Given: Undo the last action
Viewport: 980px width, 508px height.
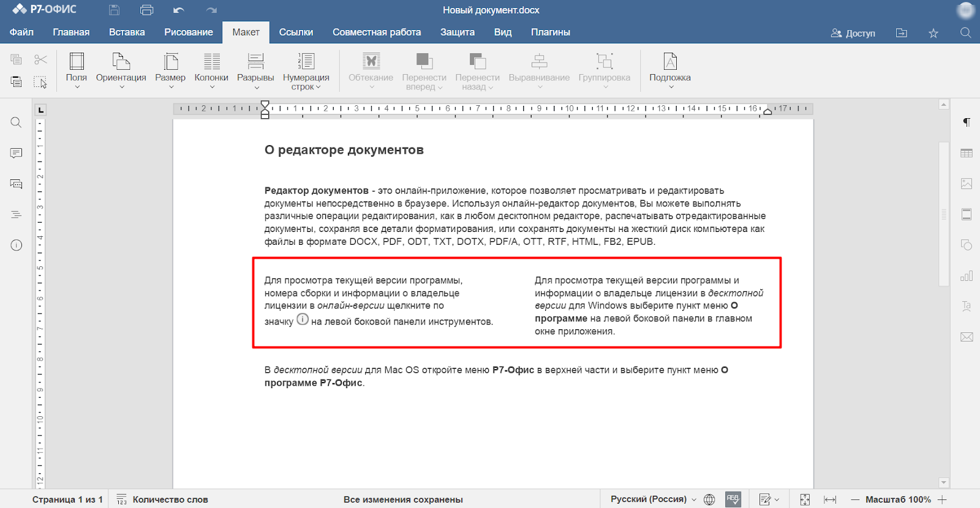Looking at the screenshot, I should click(179, 10).
